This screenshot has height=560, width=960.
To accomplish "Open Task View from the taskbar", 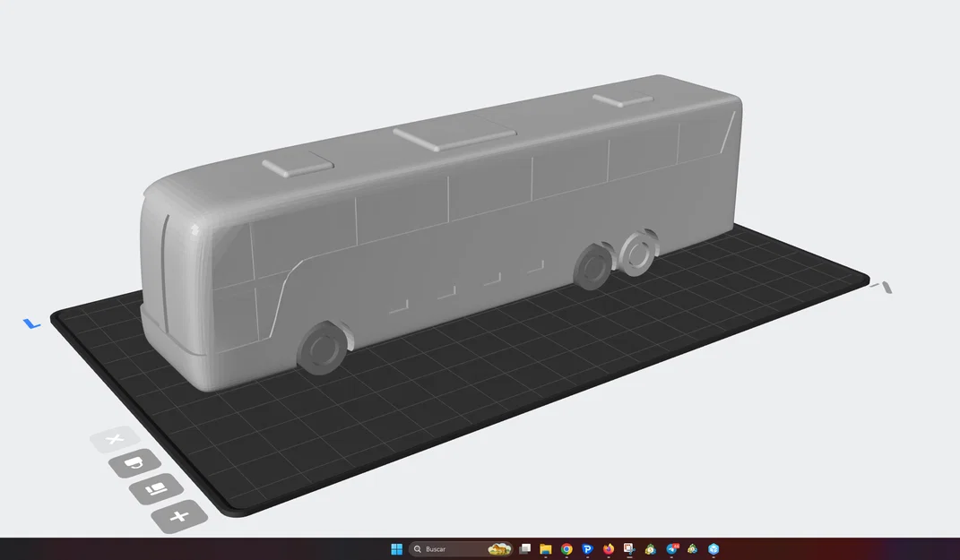I will click(525, 548).
